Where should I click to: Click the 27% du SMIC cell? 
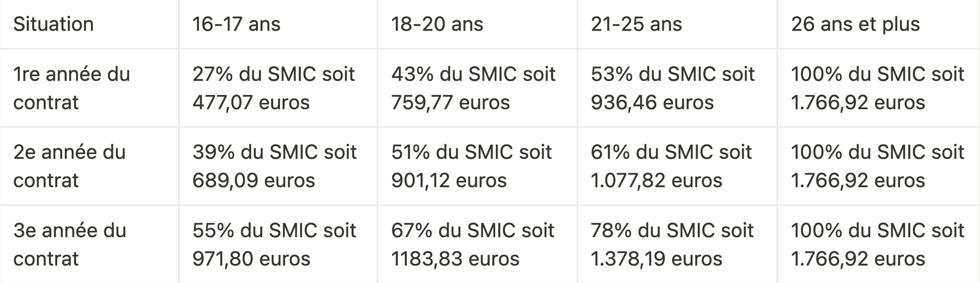[x=274, y=88]
